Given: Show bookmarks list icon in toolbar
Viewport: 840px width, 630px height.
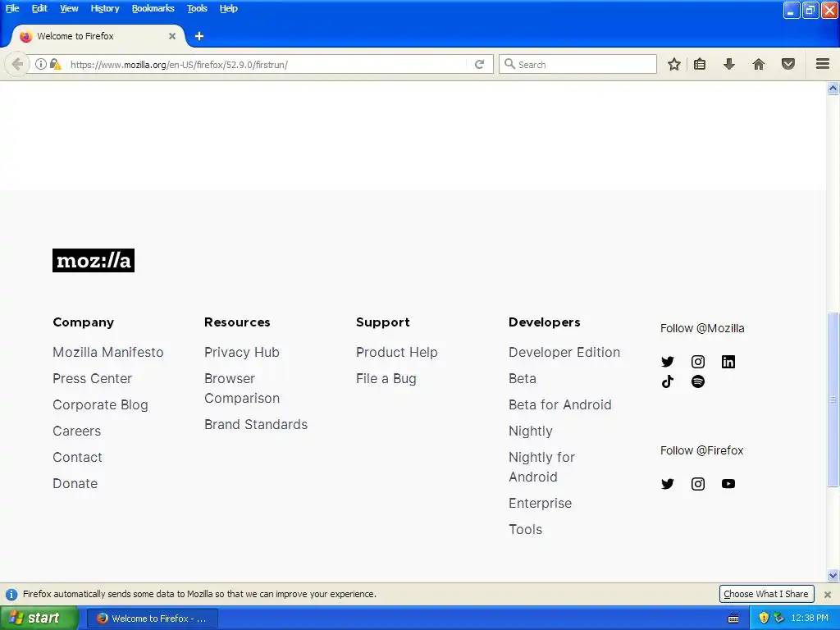Looking at the screenshot, I should 700,64.
